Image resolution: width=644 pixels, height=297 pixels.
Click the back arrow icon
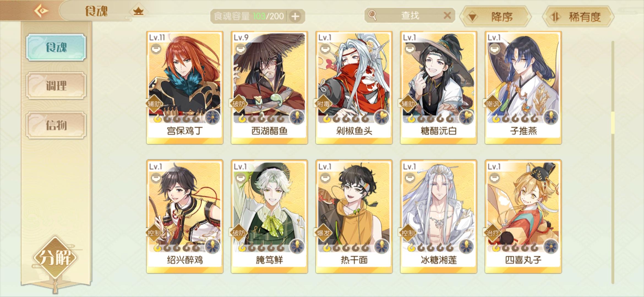coord(41,11)
